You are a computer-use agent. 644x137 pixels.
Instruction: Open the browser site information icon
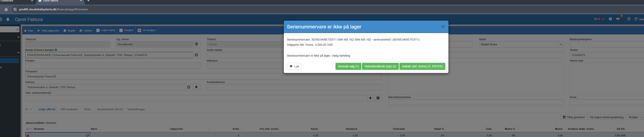point(15,9)
